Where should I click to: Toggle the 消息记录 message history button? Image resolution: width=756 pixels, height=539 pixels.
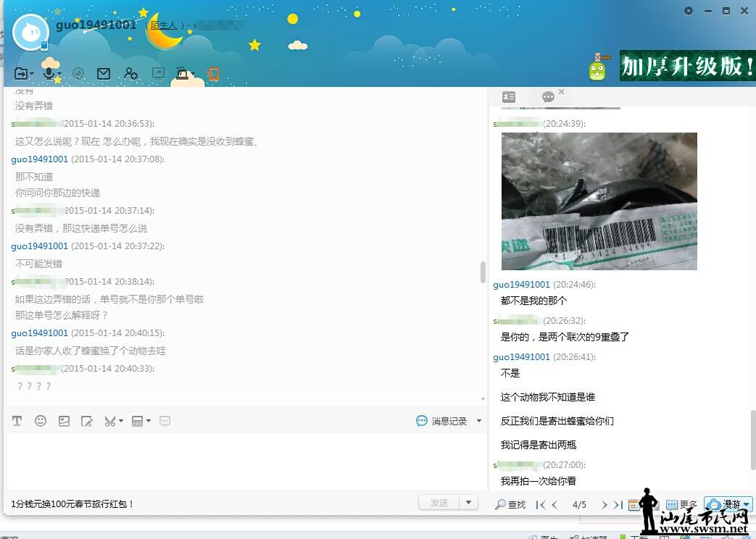tap(441, 421)
